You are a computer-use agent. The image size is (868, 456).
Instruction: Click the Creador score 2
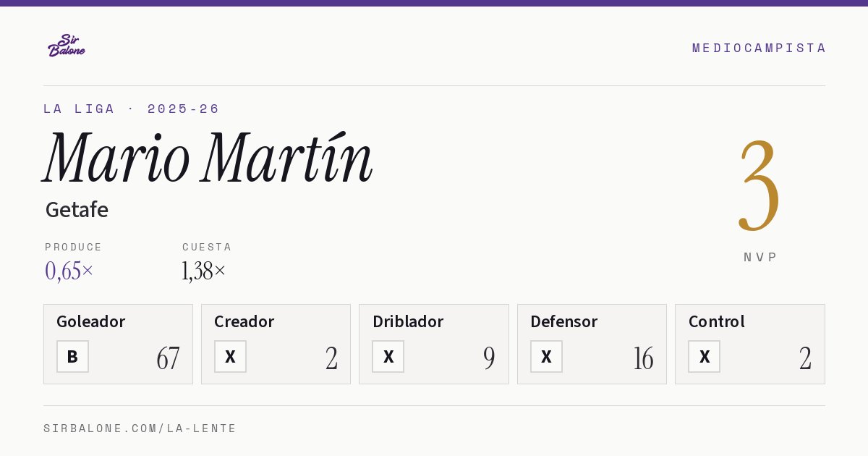point(331,358)
